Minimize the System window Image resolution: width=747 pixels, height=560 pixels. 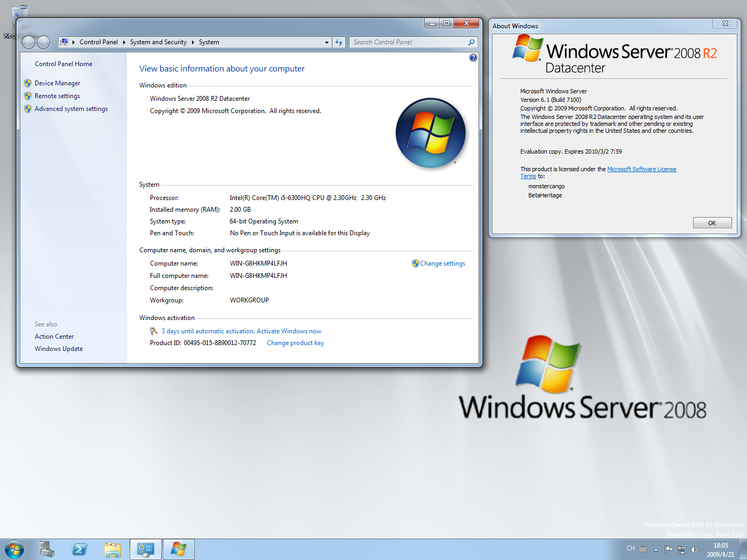(432, 23)
